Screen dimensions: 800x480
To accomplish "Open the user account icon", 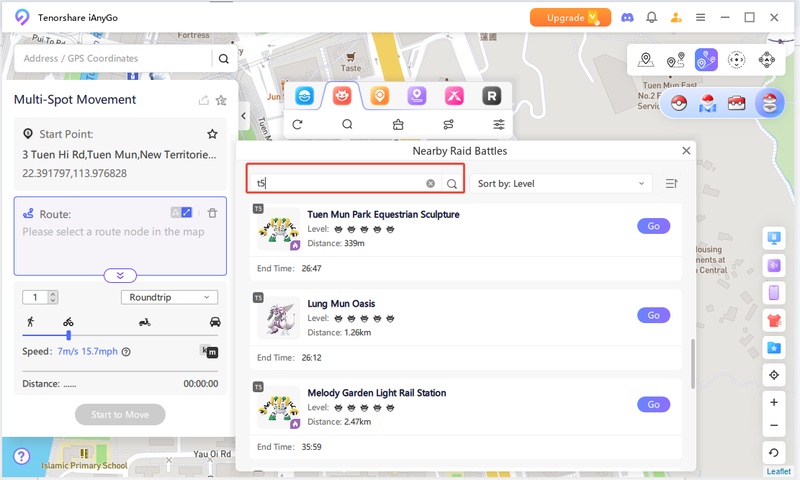I will [676, 18].
